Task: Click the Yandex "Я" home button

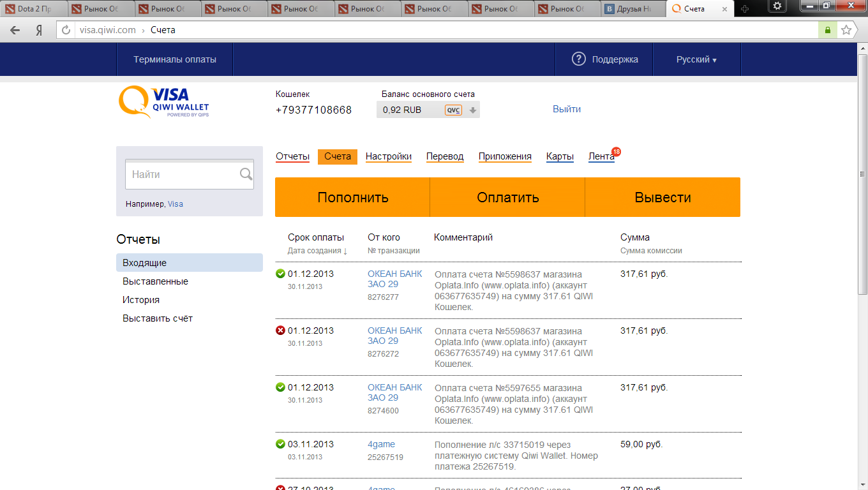Action: 39,30
